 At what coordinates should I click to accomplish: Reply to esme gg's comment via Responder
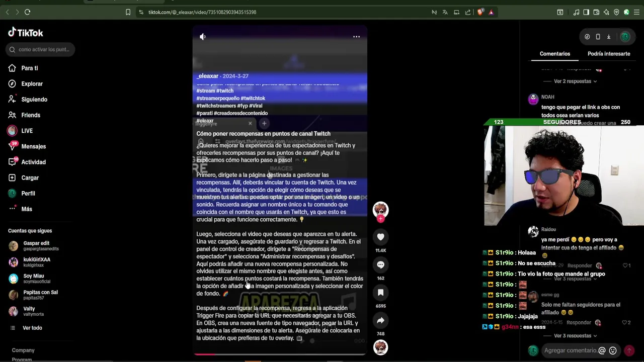click(x=579, y=323)
